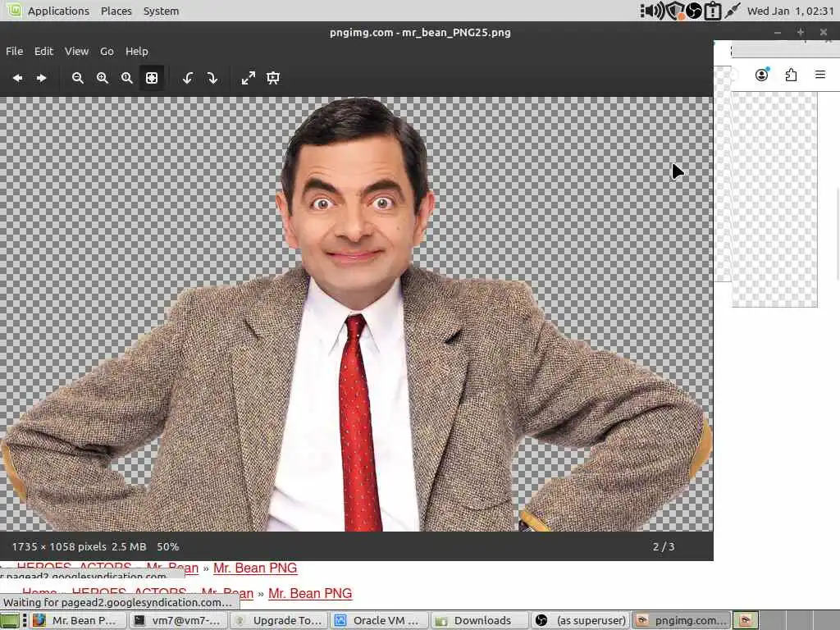
Task: Click the browser account profile icon
Action: coord(761,75)
